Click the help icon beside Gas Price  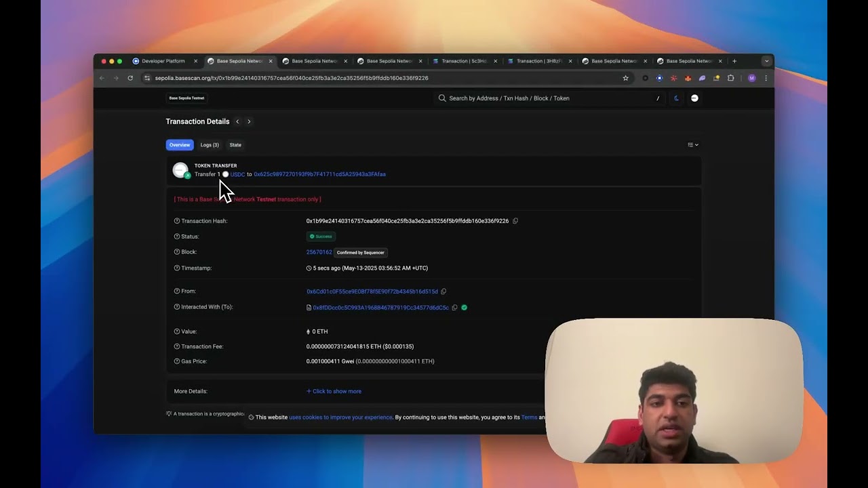coord(177,361)
